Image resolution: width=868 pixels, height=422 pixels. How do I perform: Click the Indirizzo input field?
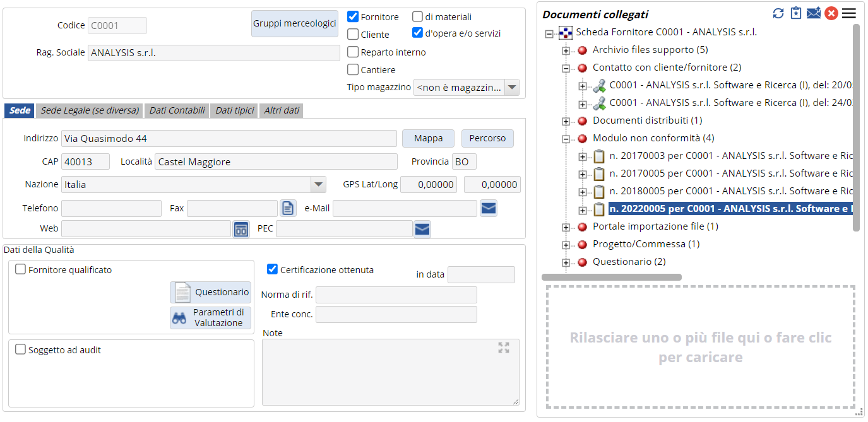(229, 138)
